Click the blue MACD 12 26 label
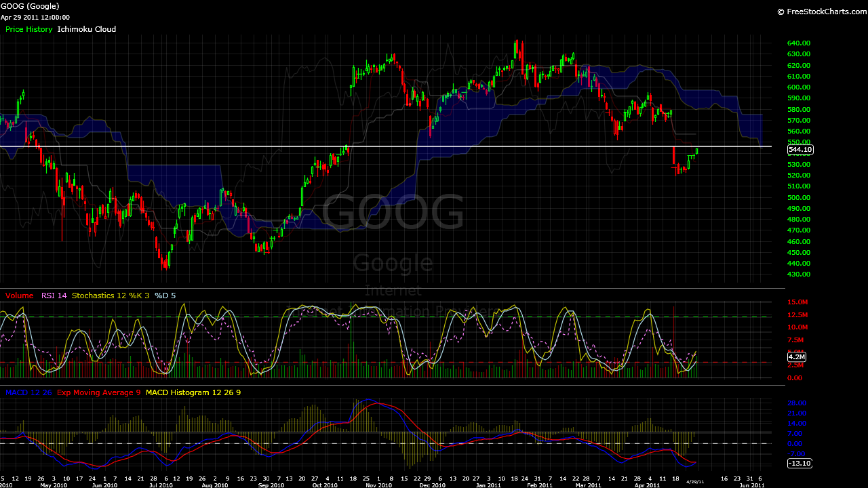This screenshot has height=488, width=868. click(28, 392)
